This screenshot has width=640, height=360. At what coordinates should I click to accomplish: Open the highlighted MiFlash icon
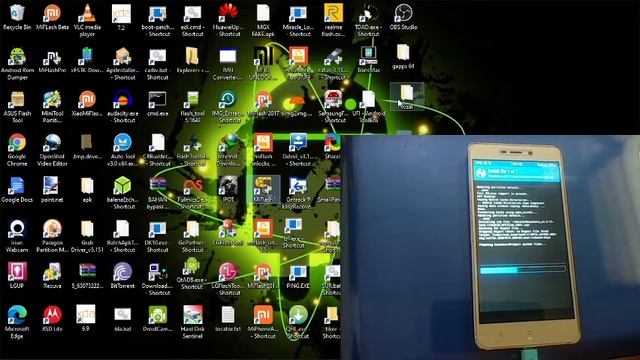point(263,189)
